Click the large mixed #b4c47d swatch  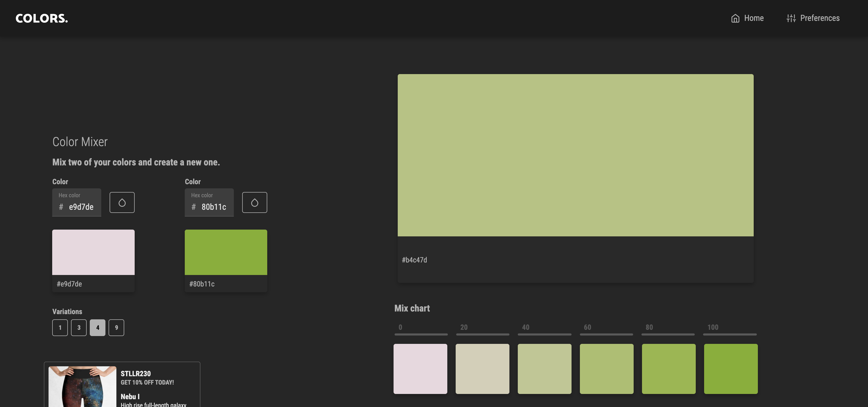point(575,155)
